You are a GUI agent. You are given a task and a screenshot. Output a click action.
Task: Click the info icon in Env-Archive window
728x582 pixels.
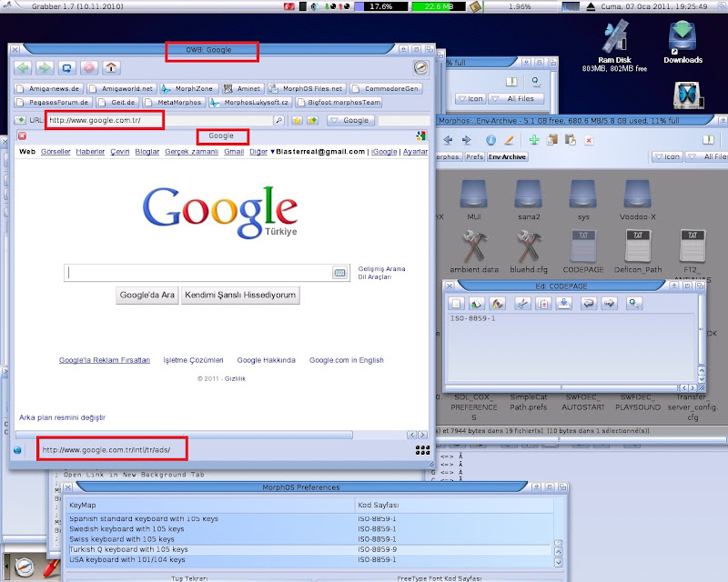[x=490, y=140]
